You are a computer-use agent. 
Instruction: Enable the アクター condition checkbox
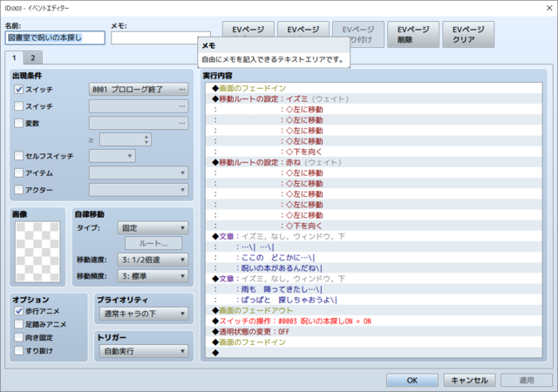pos(19,190)
